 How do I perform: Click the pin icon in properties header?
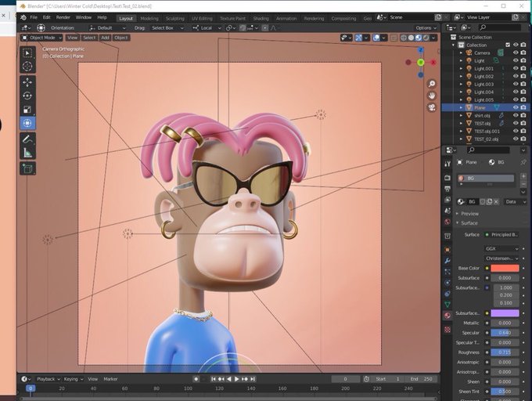click(x=523, y=162)
